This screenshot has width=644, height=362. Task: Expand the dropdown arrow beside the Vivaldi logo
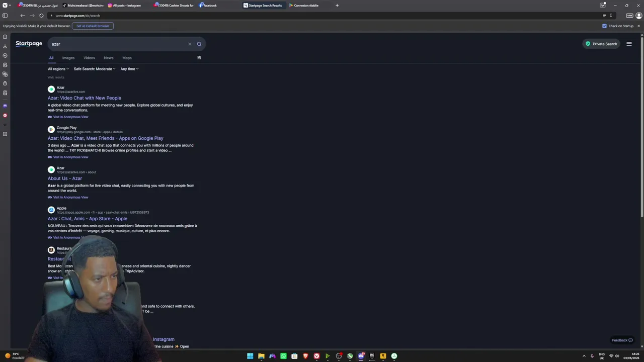point(11,5)
